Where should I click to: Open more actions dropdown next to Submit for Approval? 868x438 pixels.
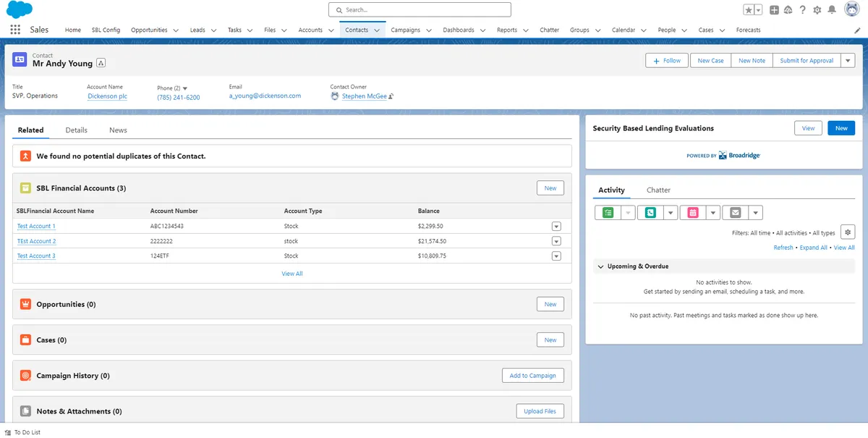pyautogui.click(x=848, y=61)
